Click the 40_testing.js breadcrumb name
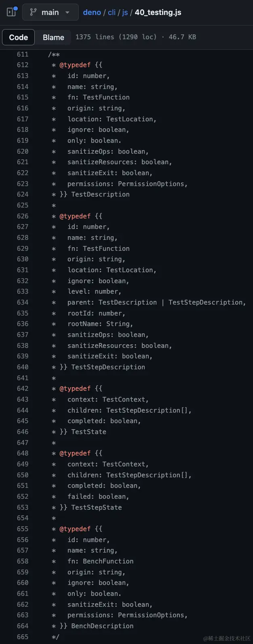Viewport: 253px width, 644px height. (158, 12)
